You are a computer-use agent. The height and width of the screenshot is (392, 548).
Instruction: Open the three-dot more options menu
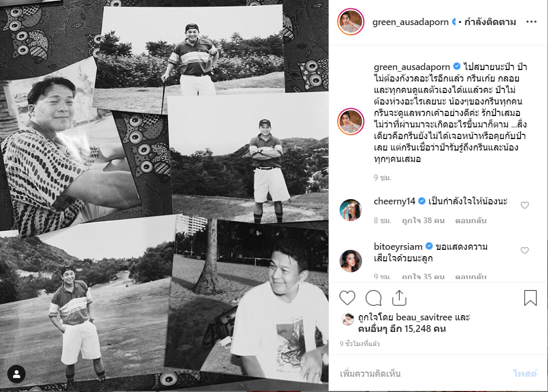[531, 21]
